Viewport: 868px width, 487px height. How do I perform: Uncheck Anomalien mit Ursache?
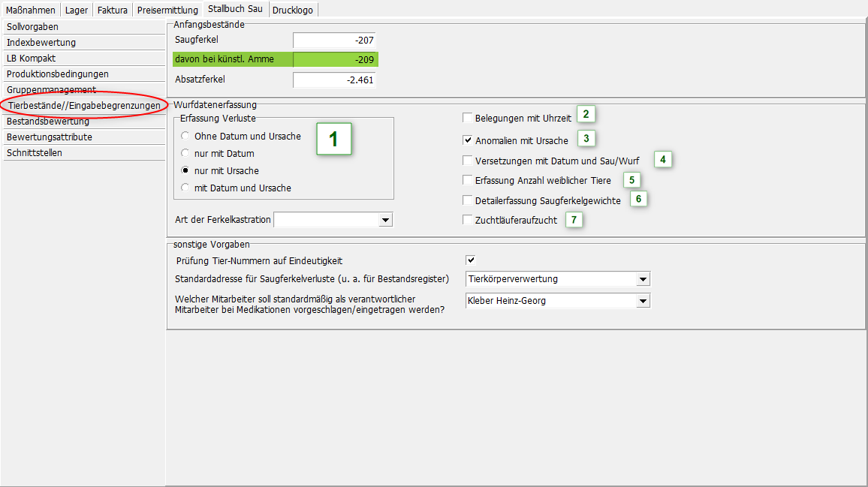coord(468,140)
